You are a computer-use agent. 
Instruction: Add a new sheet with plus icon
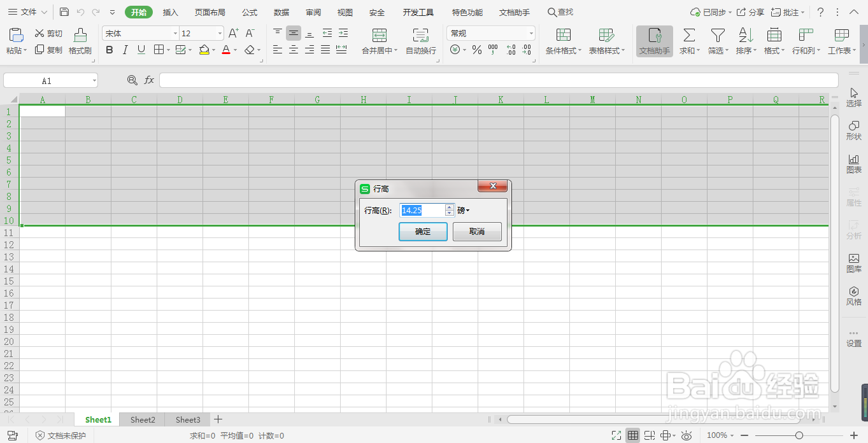pos(218,419)
